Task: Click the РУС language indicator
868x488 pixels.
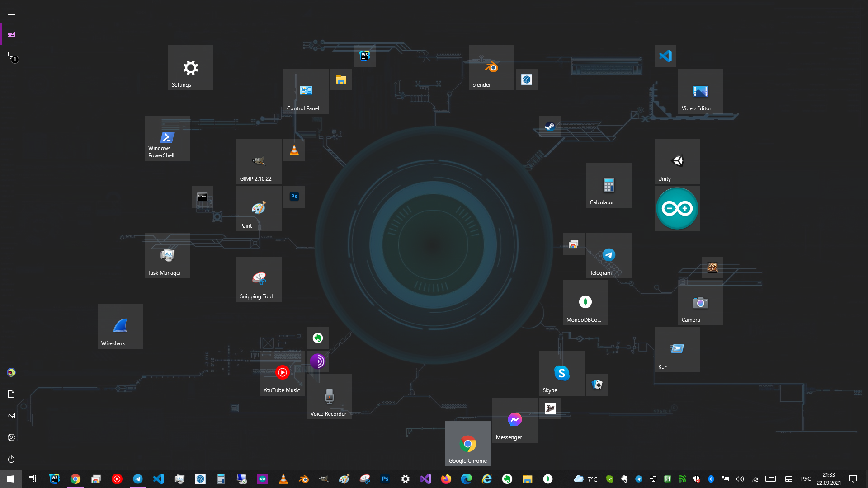Action: (806, 479)
